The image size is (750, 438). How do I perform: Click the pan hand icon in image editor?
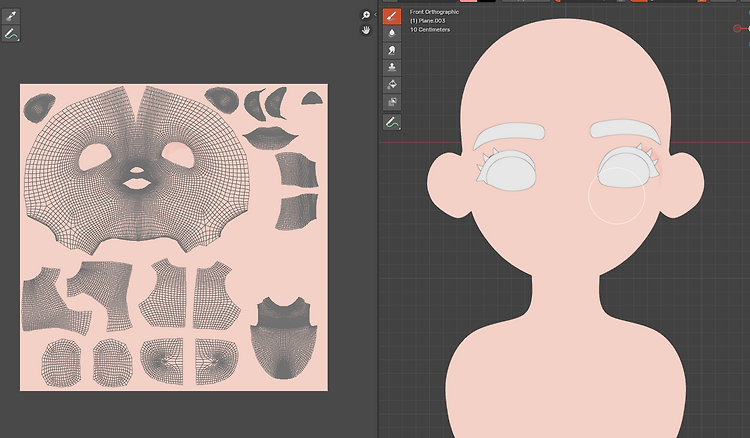click(x=366, y=30)
